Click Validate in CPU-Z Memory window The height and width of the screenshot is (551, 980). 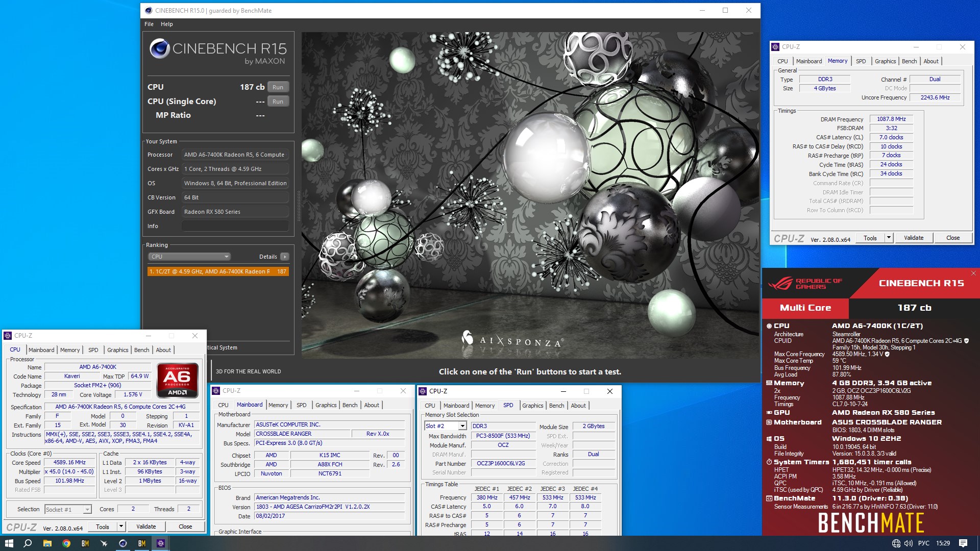click(x=913, y=238)
